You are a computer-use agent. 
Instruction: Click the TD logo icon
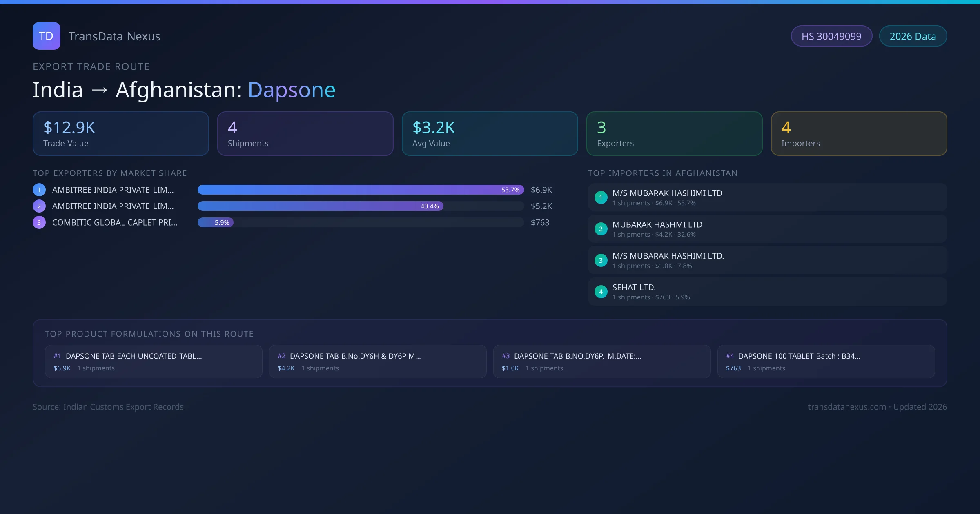(46, 36)
